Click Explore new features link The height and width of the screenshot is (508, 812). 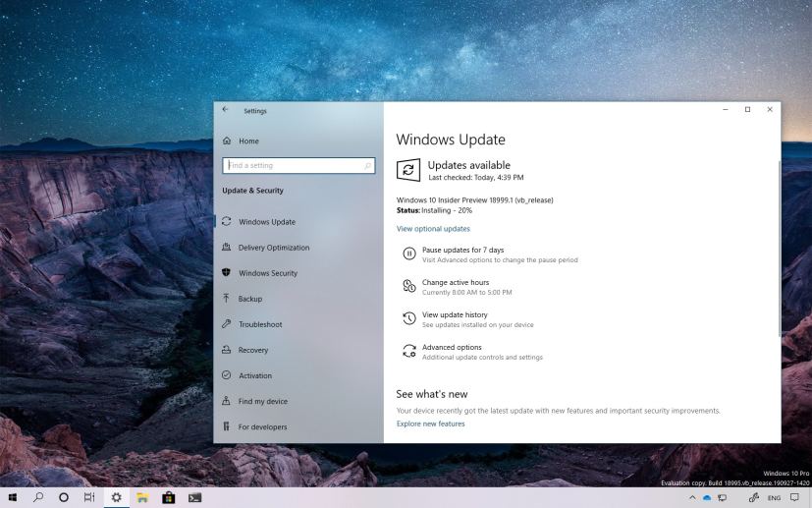(x=430, y=423)
